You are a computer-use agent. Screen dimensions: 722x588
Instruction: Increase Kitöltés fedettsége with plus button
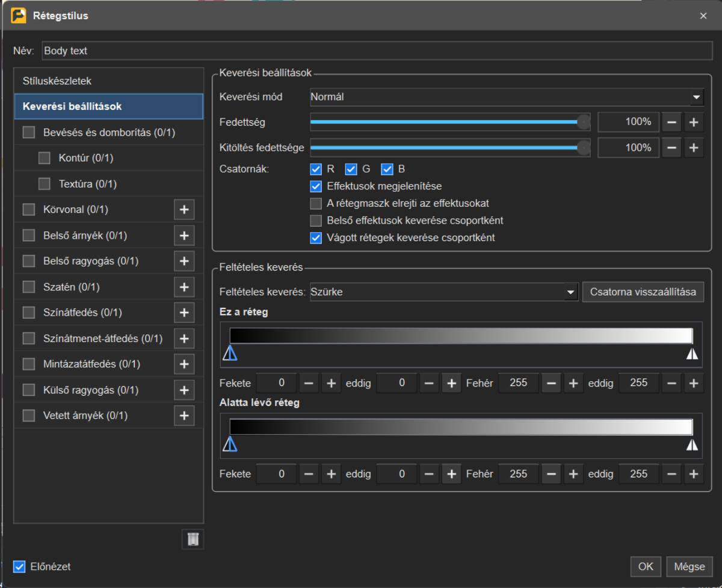tap(694, 147)
